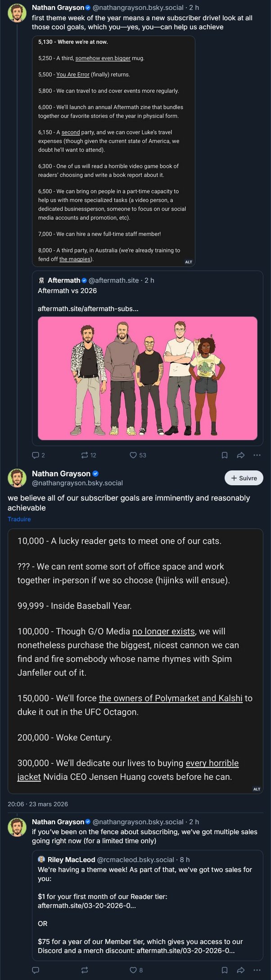This screenshot has height=980, width=271.
Task: Open Nathan Grayson's avatar beside the Suivre post
Action: [x=17, y=478]
